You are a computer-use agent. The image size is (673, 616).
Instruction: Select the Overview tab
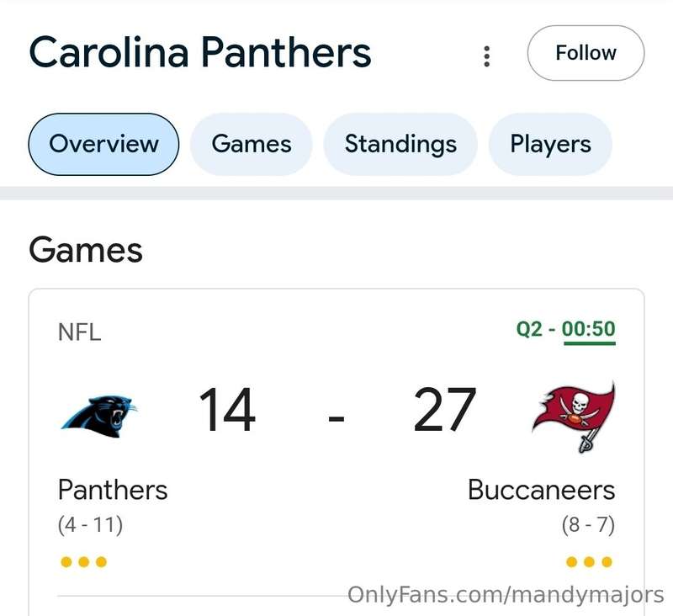tap(103, 144)
